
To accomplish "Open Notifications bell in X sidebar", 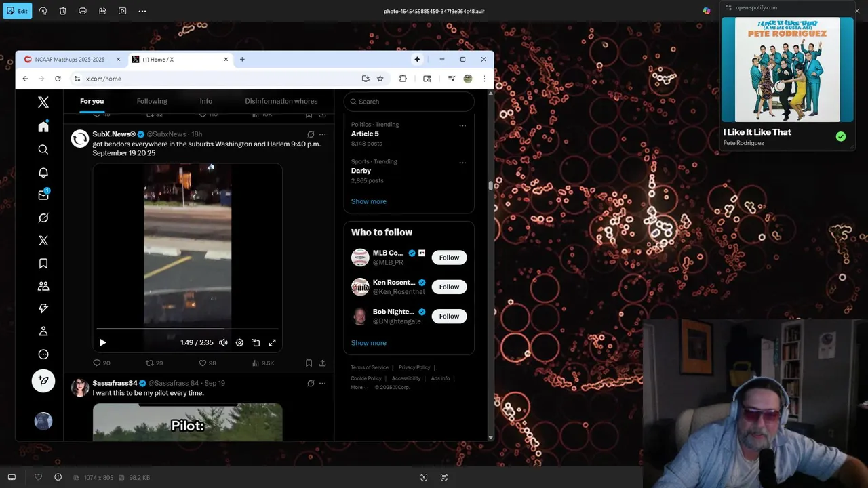I will [43, 172].
